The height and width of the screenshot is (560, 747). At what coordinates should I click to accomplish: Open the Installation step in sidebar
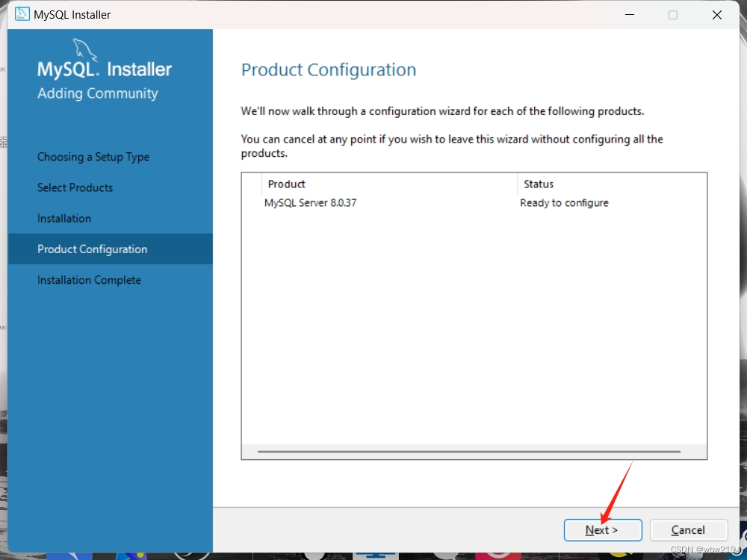pos(64,219)
